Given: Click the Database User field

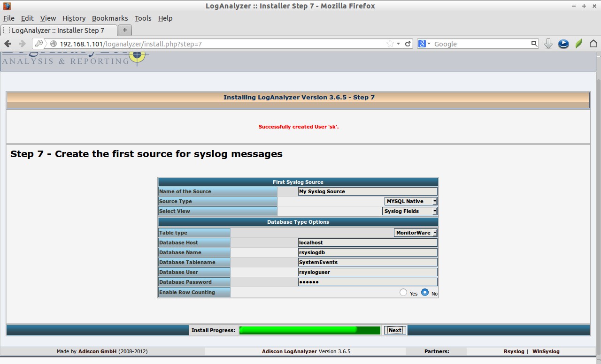Looking at the screenshot, I should coord(368,272).
